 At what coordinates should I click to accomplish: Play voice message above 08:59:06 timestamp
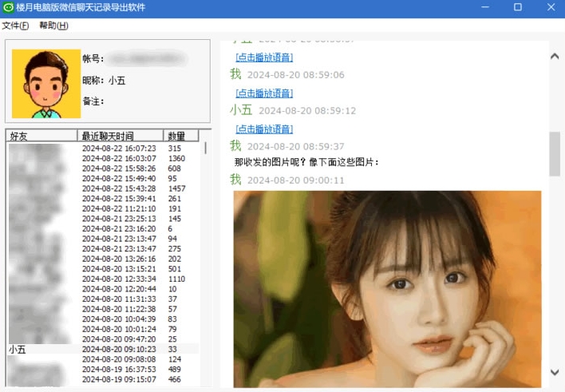(264, 57)
